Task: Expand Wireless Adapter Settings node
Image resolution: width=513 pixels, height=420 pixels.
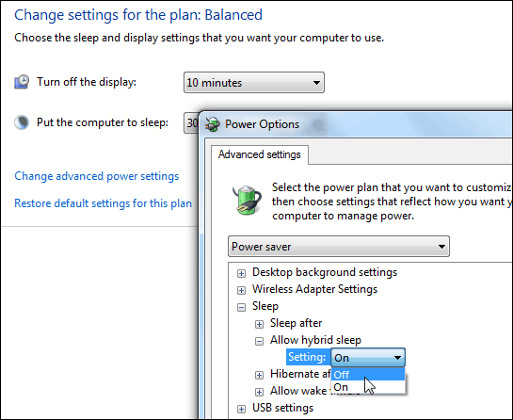Action: (242, 290)
